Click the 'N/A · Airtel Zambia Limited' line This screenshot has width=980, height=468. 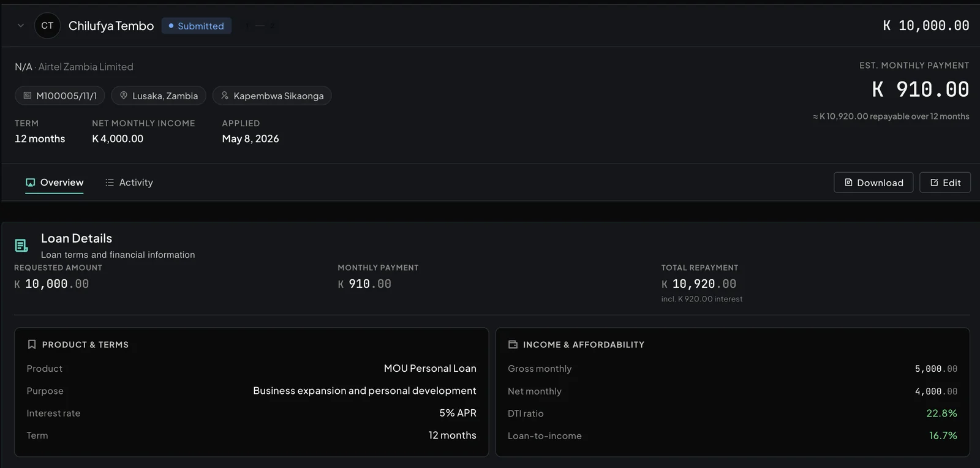(74, 67)
